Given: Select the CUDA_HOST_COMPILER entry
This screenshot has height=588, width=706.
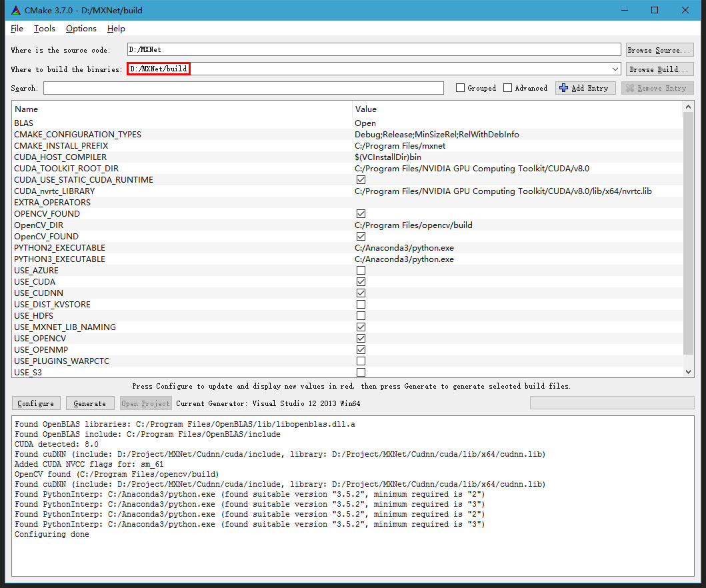Looking at the screenshot, I should click(x=61, y=157).
